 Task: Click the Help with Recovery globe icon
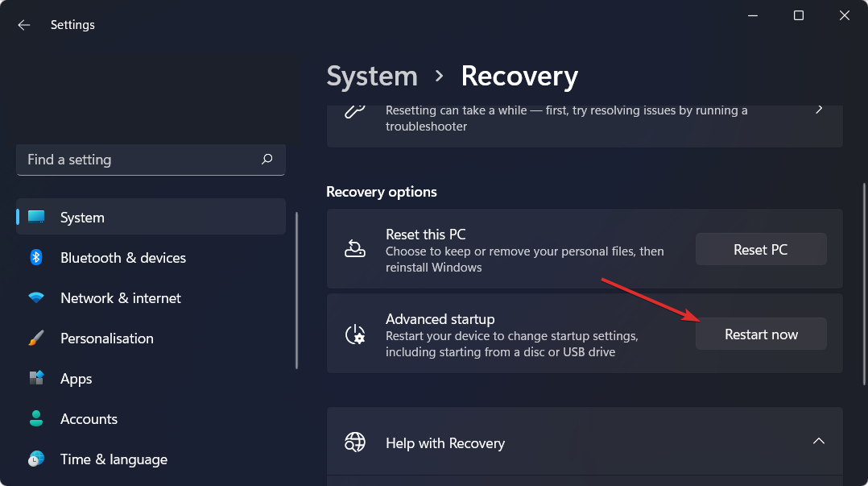[355, 442]
